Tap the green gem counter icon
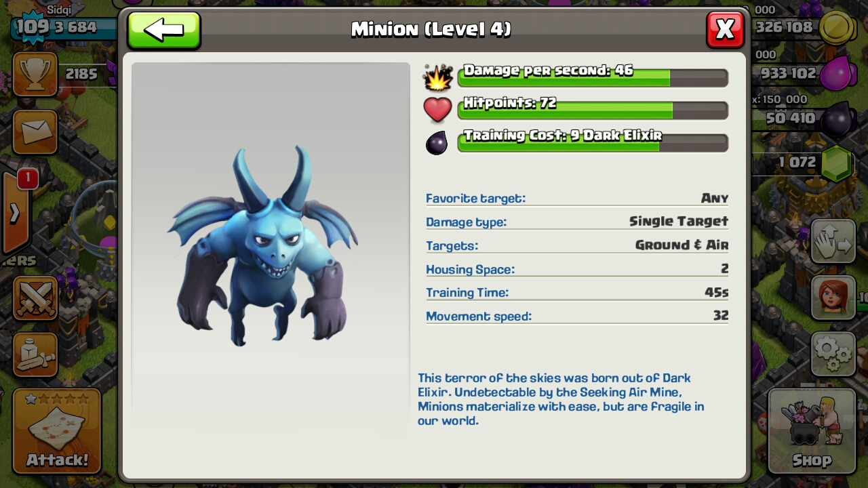868x488 pixels. [836, 163]
